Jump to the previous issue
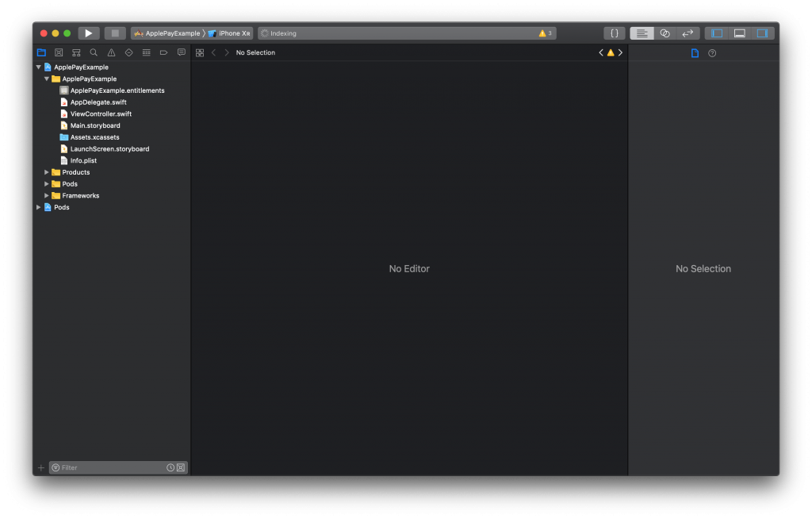The width and height of the screenshot is (812, 519). [x=601, y=52]
